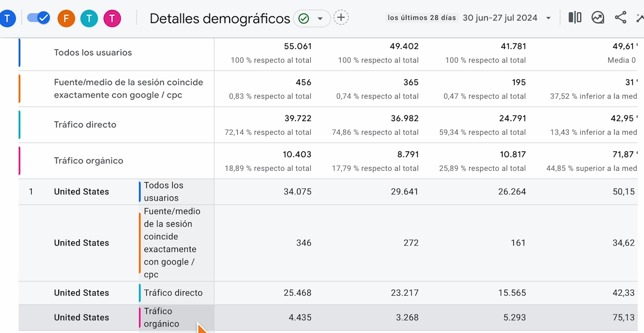Click the direct traffic value 36.982
644x333 pixels.
pyautogui.click(x=405, y=118)
